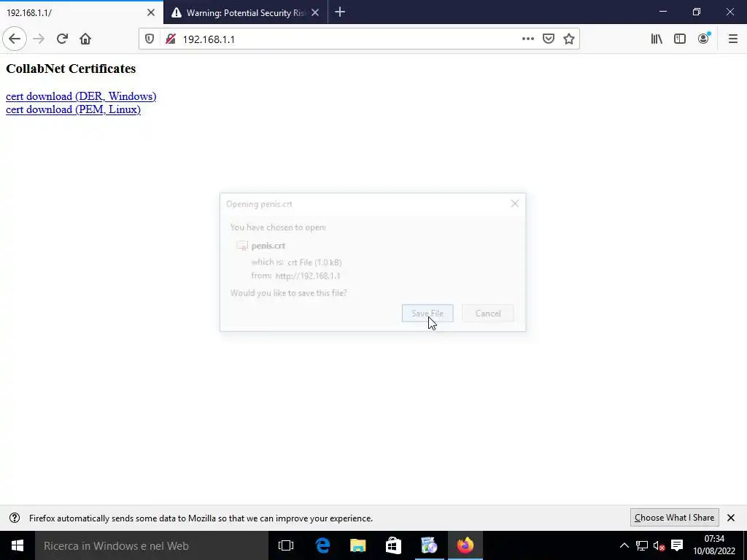Close the 192.168.1.1 tab

click(151, 13)
